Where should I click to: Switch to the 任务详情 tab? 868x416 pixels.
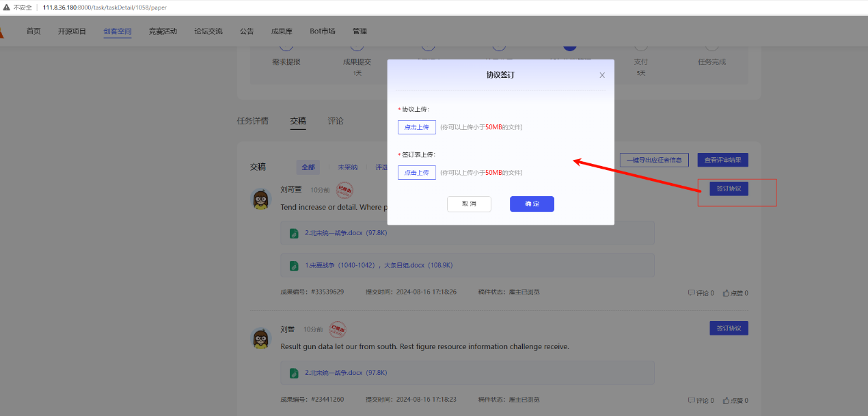coord(253,121)
